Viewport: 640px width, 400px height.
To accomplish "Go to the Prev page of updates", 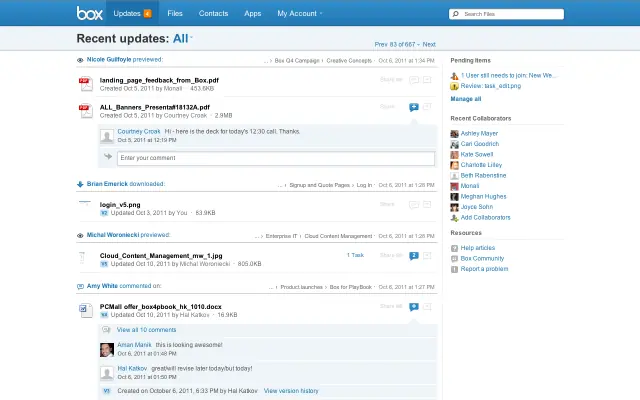I will (381, 44).
